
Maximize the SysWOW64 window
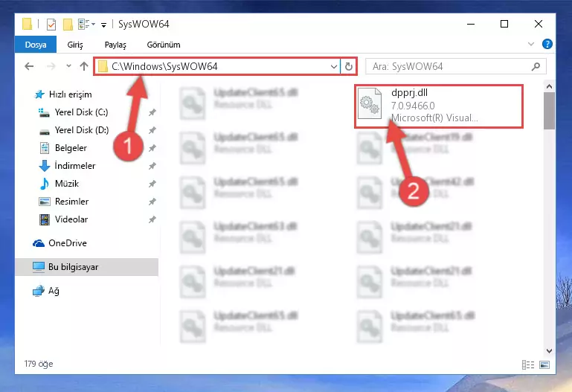coord(504,24)
